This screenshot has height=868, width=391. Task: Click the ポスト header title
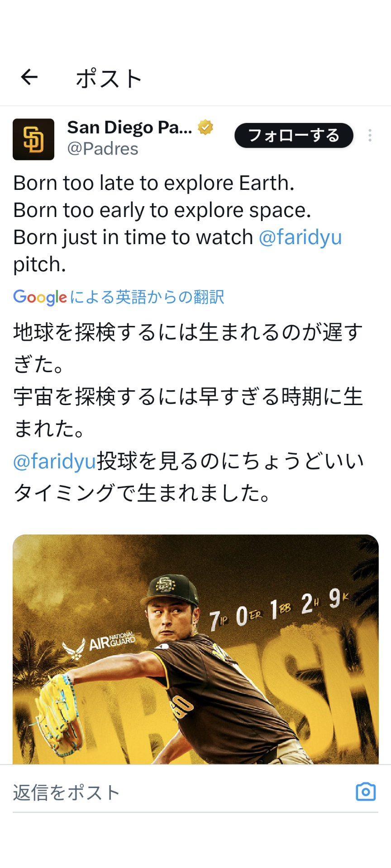pyautogui.click(x=109, y=78)
